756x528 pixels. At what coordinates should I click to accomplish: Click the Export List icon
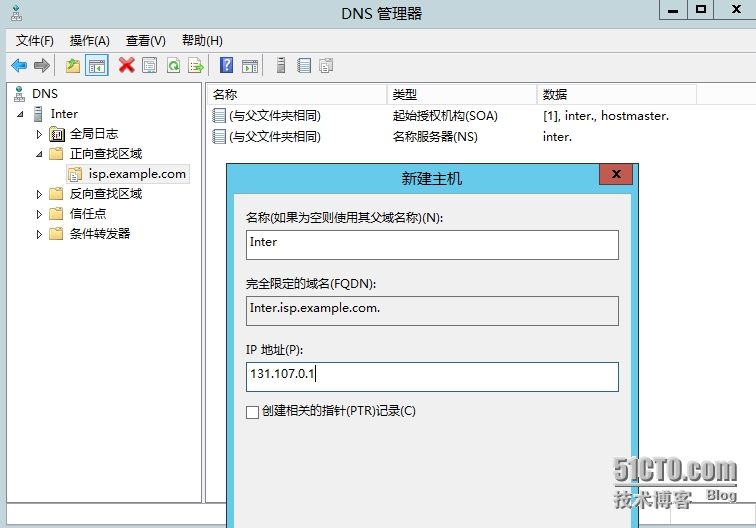point(196,65)
